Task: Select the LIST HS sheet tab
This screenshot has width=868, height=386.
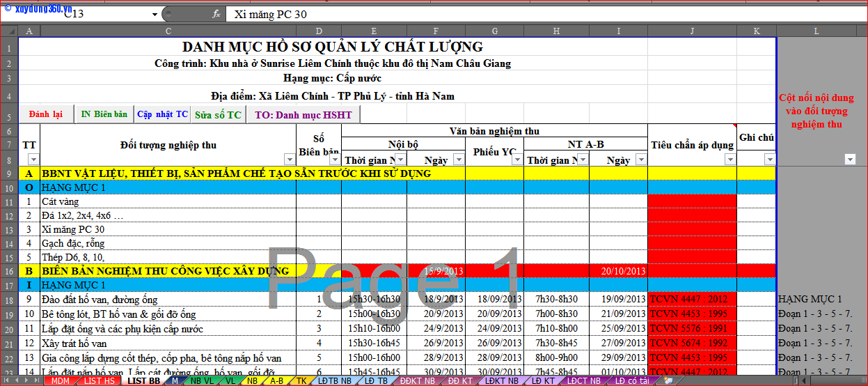Action: tap(100, 381)
